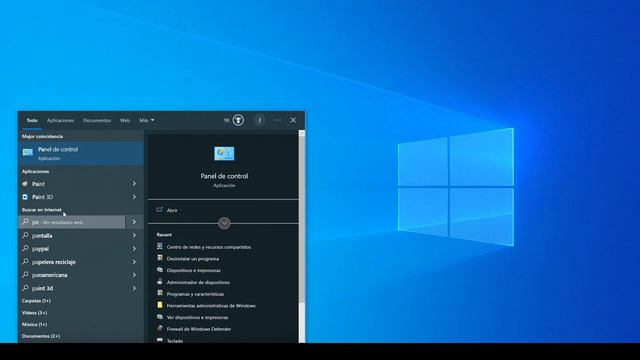640x360 pixels.
Task: Expand arrow for pantalla suggestion
Action: tap(134, 236)
